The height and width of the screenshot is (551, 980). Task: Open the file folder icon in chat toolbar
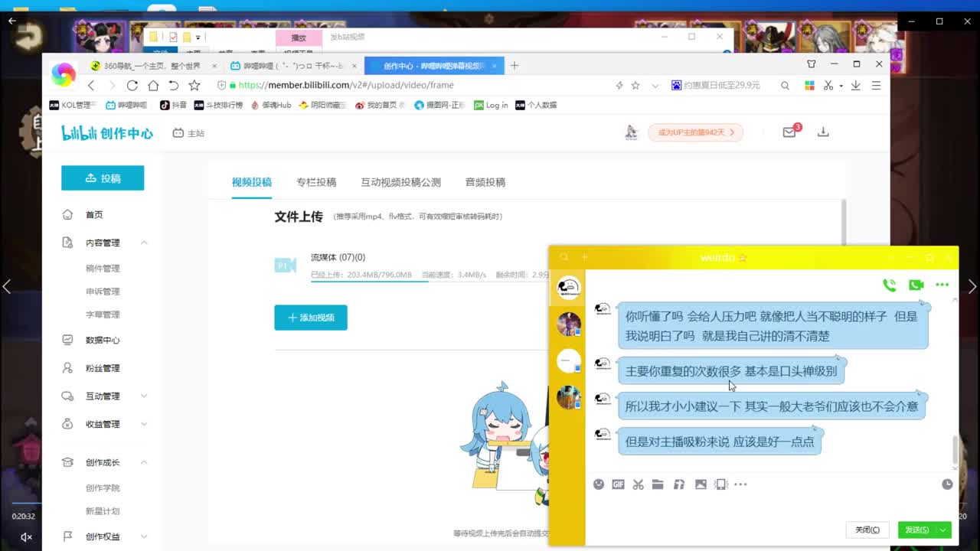click(x=659, y=484)
